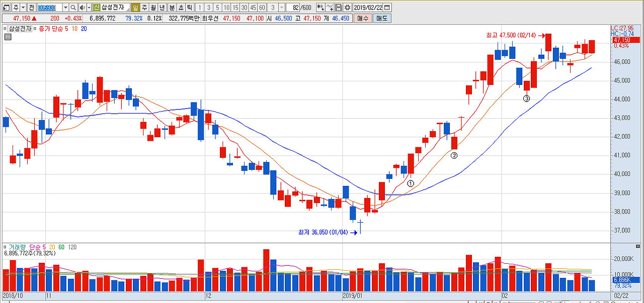This screenshot has width=644, height=303.
Task: Click the 종가 단순 moving average legend
Action: tap(51, 29)
